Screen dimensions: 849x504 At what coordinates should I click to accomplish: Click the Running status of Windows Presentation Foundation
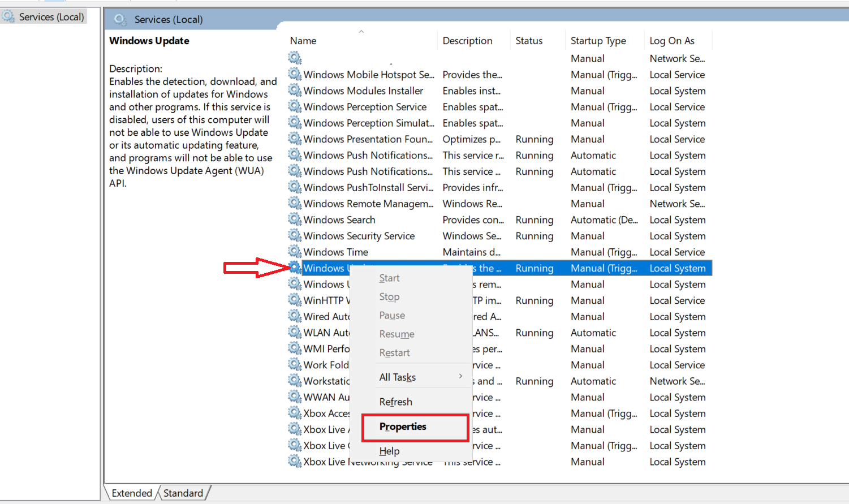535,139
